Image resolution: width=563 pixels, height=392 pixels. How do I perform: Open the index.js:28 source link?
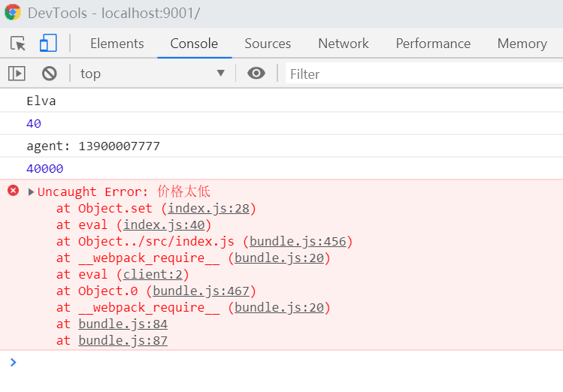click(x=212, y=209)
